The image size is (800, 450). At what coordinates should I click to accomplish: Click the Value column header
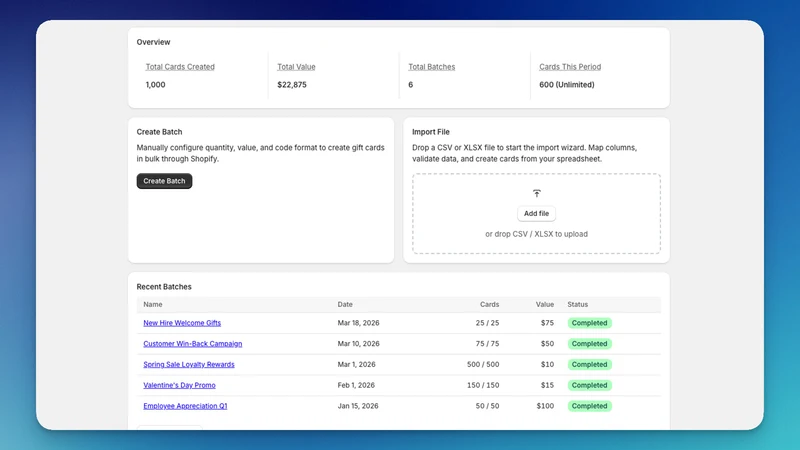tap(545, 305)
